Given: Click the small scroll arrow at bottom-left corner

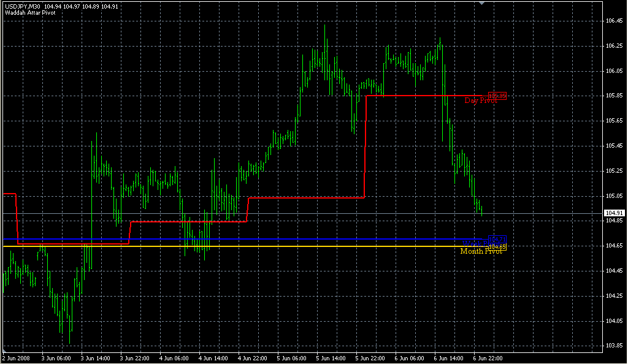Looking at the screenshot, I should coord(4,351).
